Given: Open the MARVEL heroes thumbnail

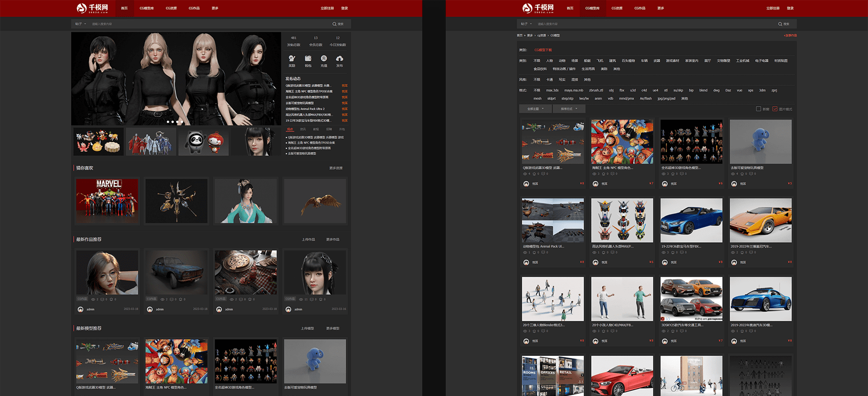Looking at the screenshot, I should (107, 201).
